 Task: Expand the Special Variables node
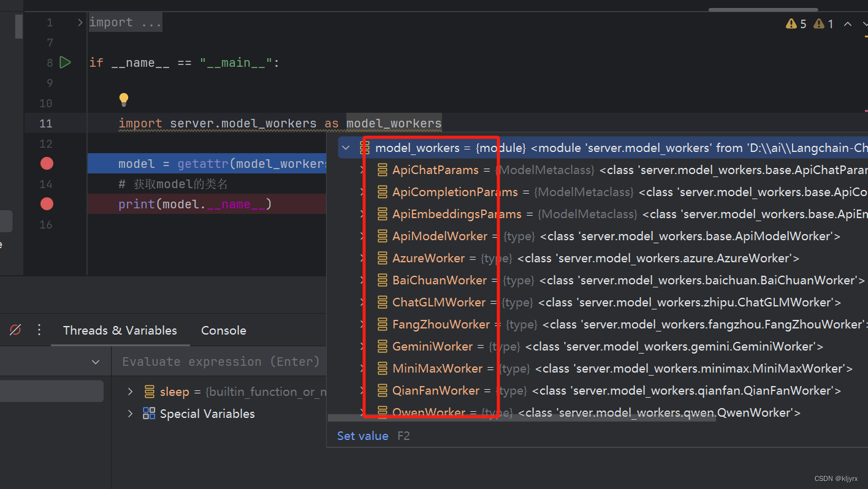click(130, 414)
